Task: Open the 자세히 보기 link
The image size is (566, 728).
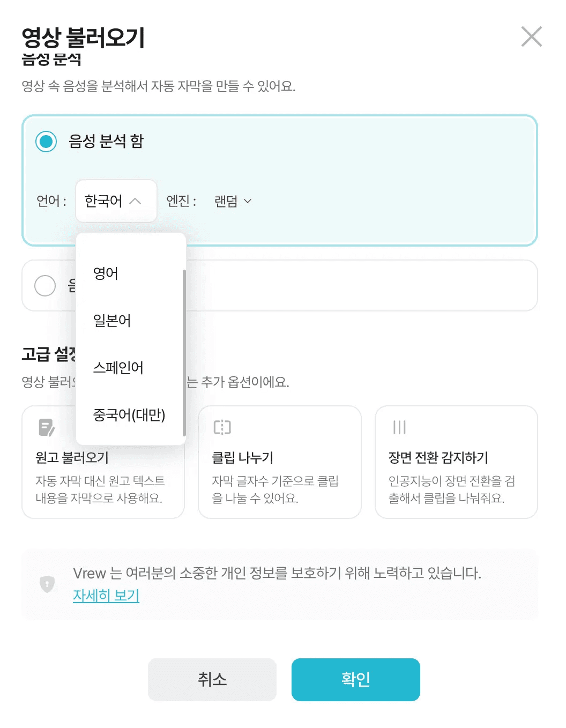Action: coord(105,596)
